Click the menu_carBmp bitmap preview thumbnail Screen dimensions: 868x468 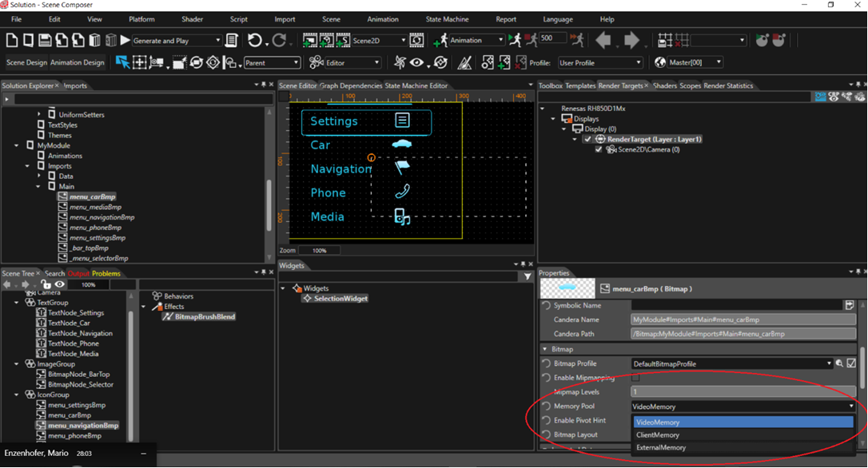[x=567, y=288]
